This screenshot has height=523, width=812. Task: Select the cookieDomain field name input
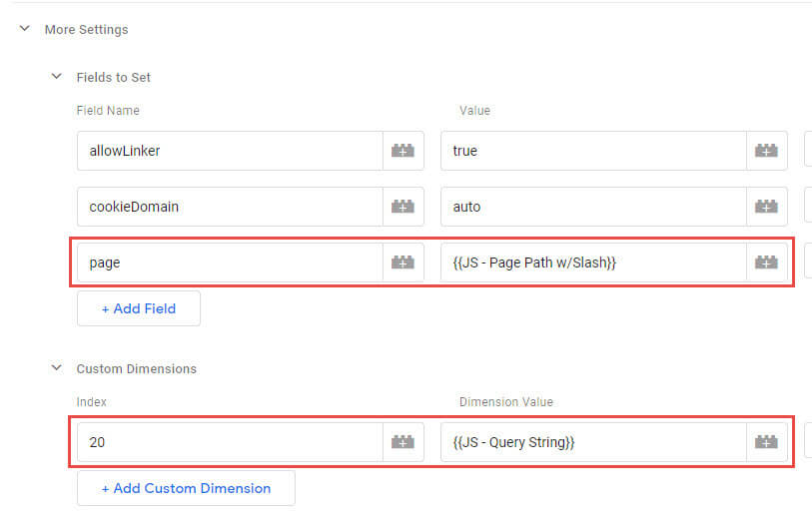[230, 207]
